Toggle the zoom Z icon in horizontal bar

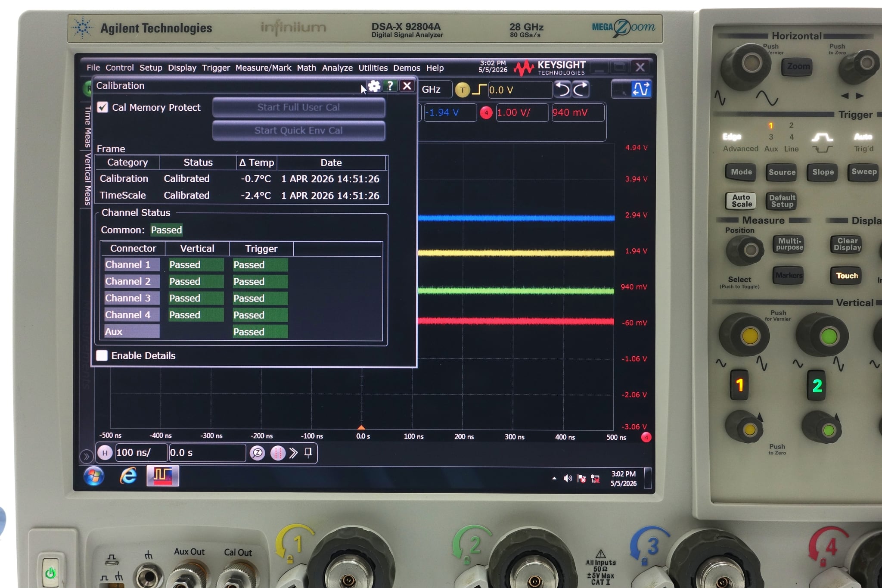coord(257,453)
